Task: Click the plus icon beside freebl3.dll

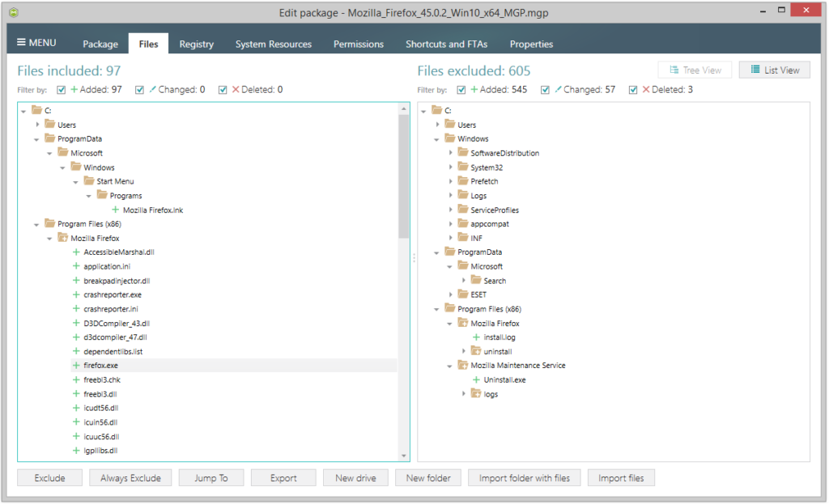Action: point(76,394)
